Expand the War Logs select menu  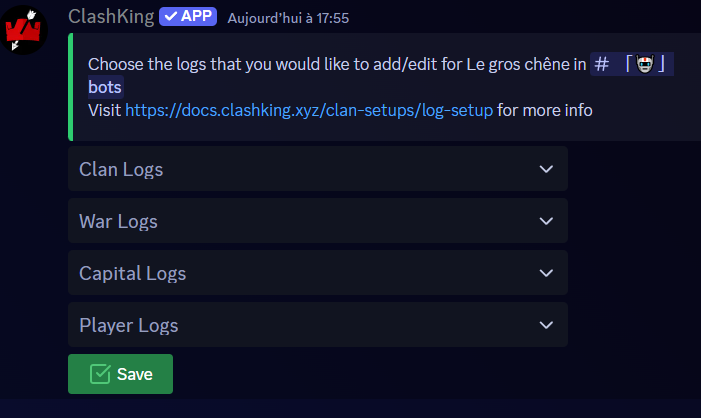point(300,221)
